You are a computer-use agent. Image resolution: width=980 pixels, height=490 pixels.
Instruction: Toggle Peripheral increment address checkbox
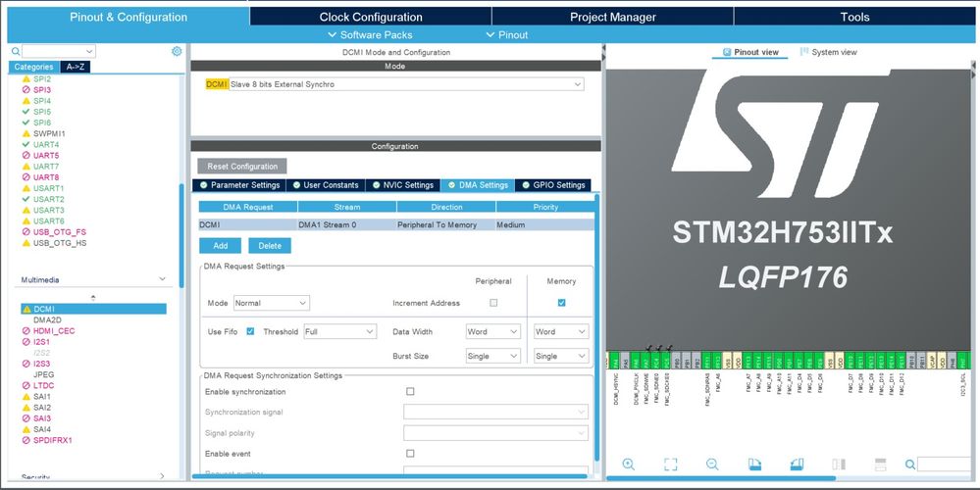tap(493, 303)
